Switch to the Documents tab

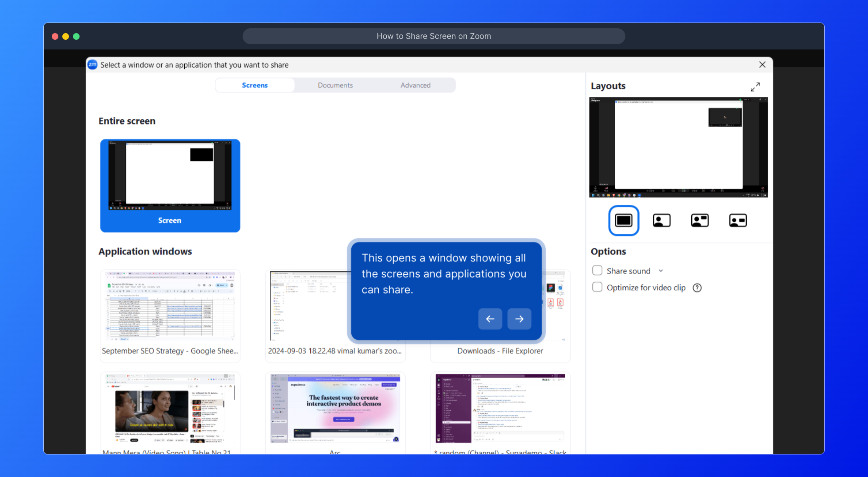335,85
